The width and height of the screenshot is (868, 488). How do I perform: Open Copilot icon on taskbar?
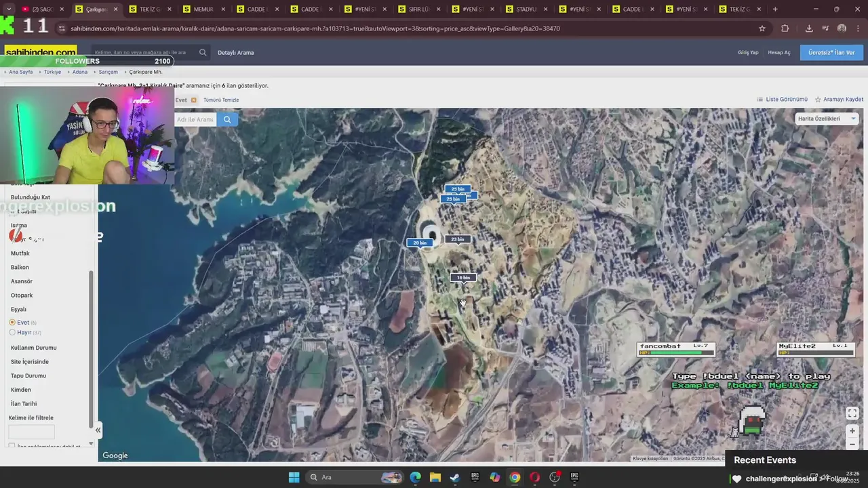495,477
